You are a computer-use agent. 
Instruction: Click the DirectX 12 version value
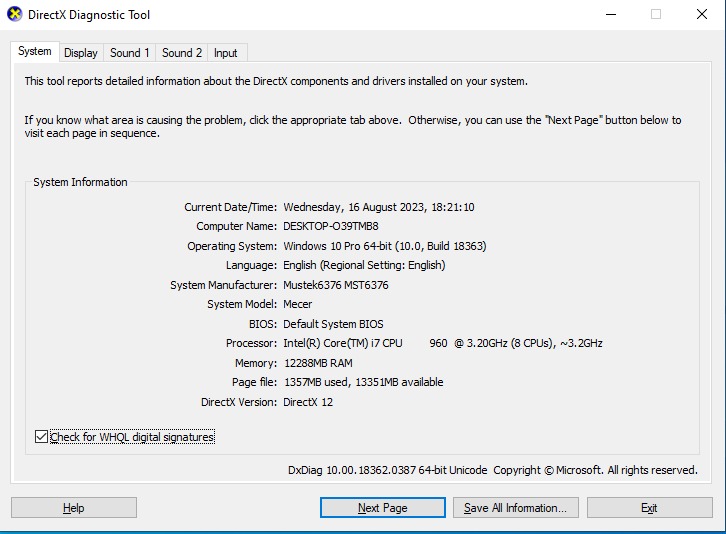(x=308, y=402)
